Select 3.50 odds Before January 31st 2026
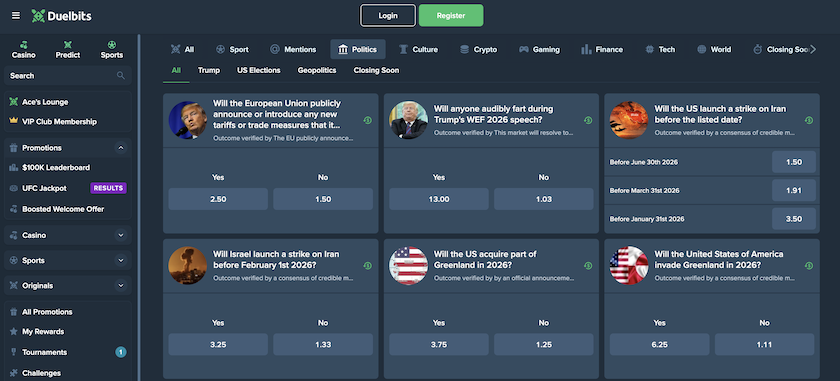 tap(794, 219)
